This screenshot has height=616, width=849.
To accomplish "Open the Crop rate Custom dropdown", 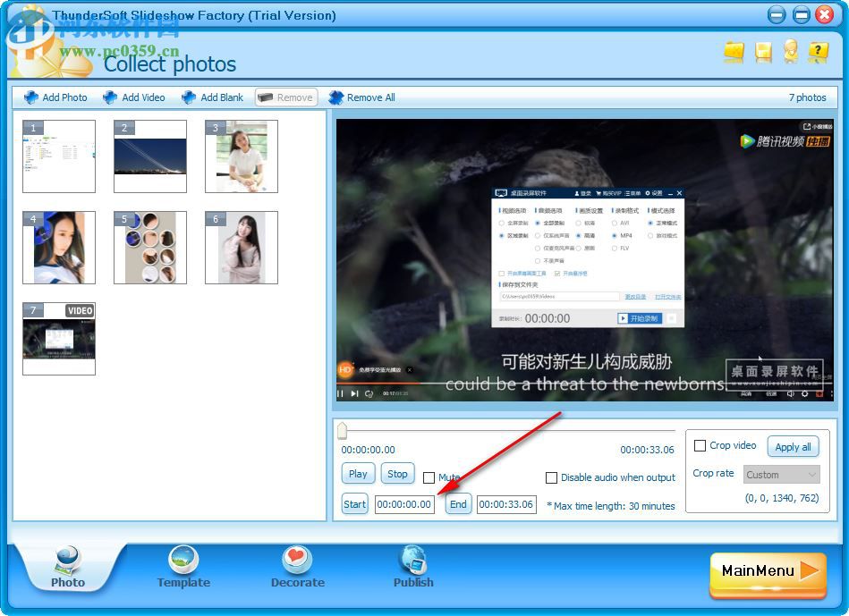I will coord(781,474).
